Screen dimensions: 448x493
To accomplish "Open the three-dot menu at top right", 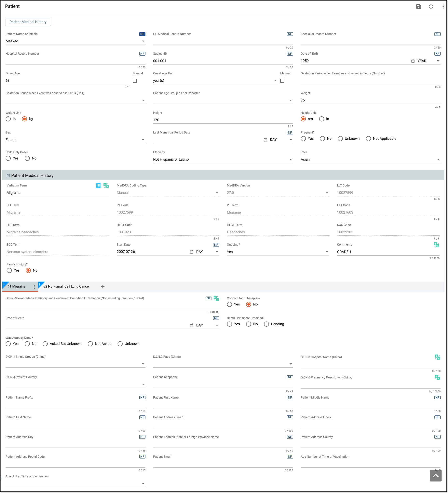I will (x=443, y=7).
